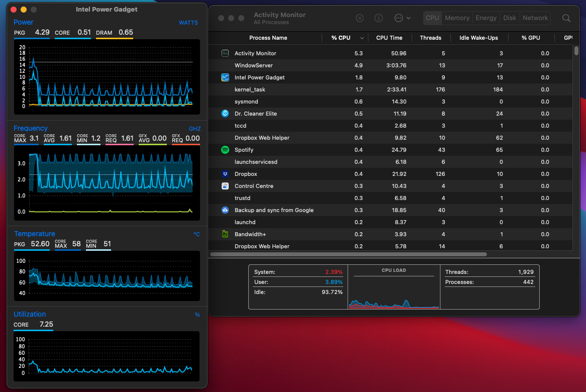Open the inspect info icon
Image resolution: width=586 pixels, height=392 pixels.
tap(378, 18)
